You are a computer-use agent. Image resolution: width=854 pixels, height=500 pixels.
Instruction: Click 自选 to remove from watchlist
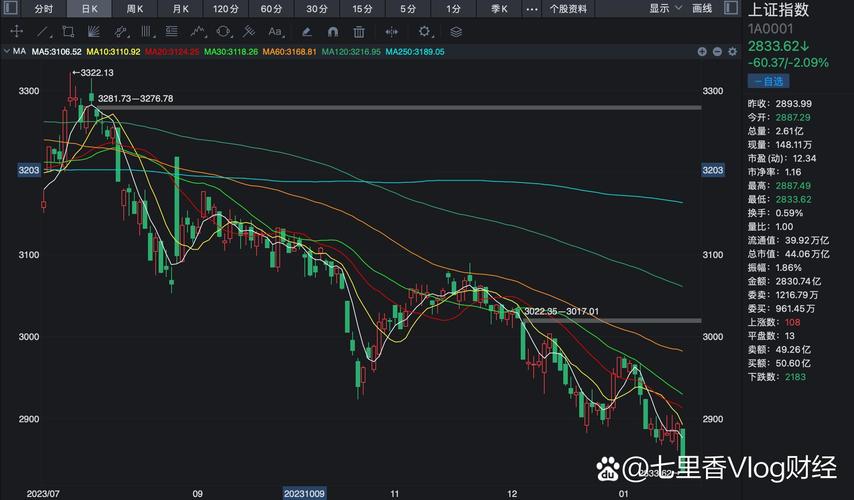click(769, 81)
